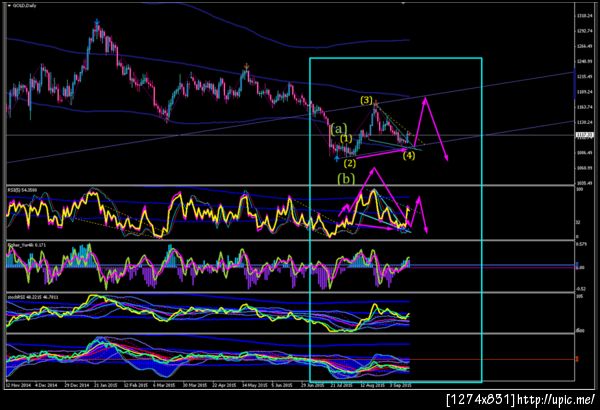
Task: Select the yellow (1) wave label
Action: tap(346, 139)
